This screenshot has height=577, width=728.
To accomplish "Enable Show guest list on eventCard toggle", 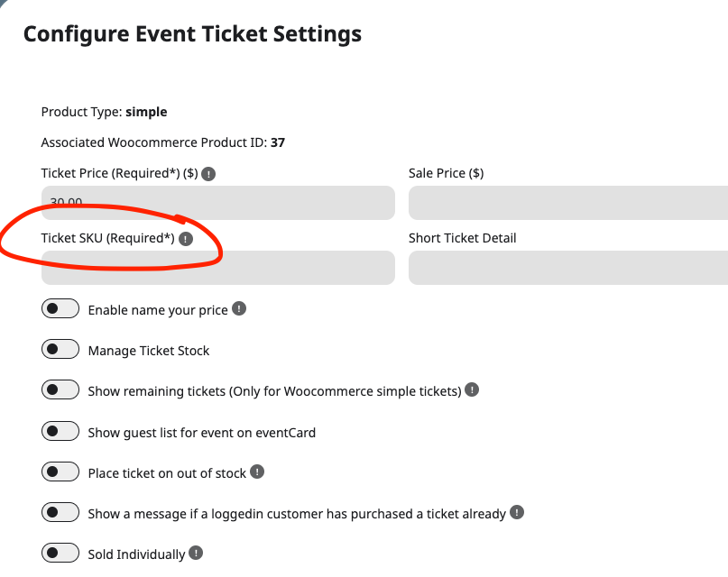I will 60,431.
